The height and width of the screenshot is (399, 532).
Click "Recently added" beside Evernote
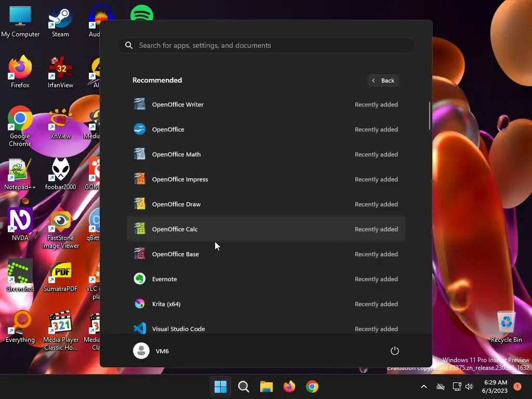[x=376, y=279]
